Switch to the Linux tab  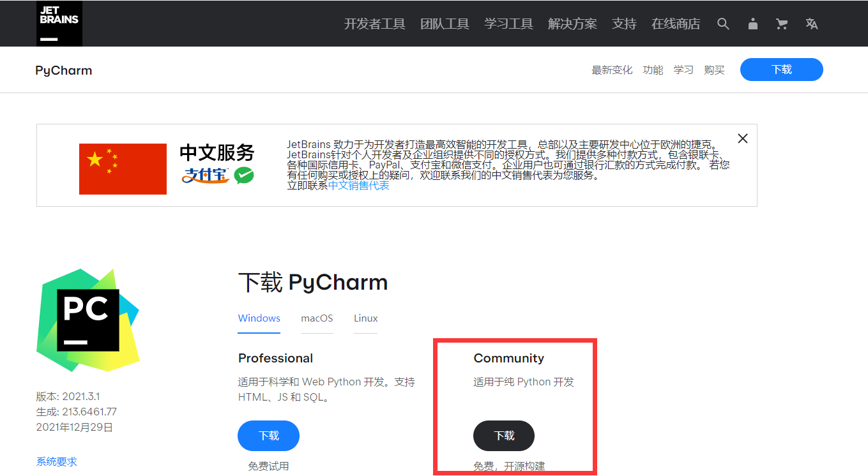pos(366,318)
